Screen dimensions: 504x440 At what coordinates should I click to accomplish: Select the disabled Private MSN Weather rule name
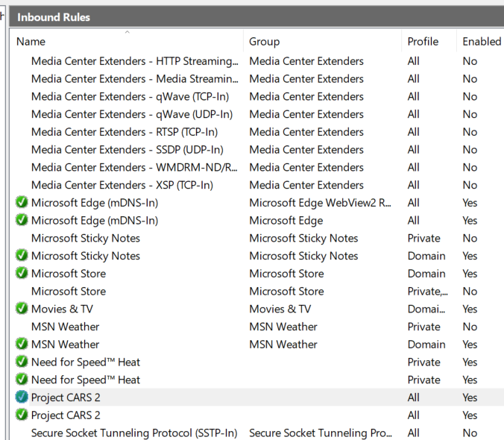(66, 326)
